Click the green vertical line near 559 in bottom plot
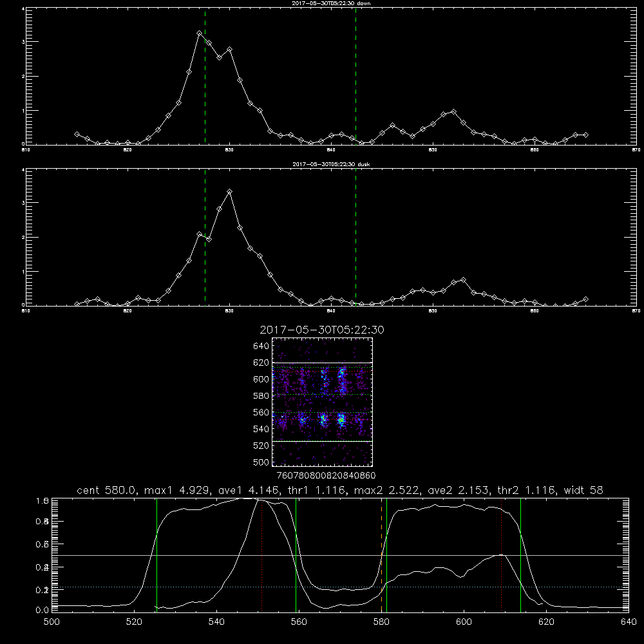The height and width of the screenshot is (644, 644). click(x=296, y=555)
